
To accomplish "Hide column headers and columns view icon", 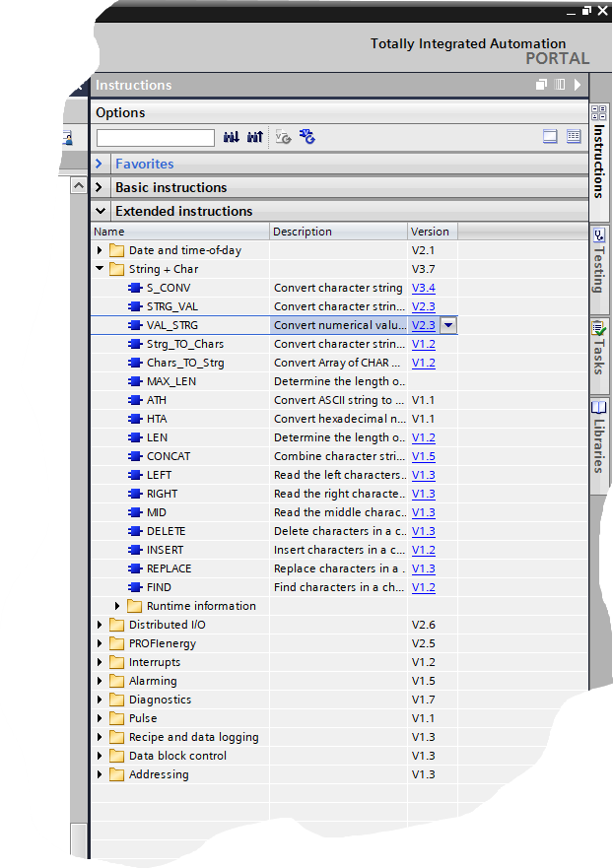I will (550, 136).
